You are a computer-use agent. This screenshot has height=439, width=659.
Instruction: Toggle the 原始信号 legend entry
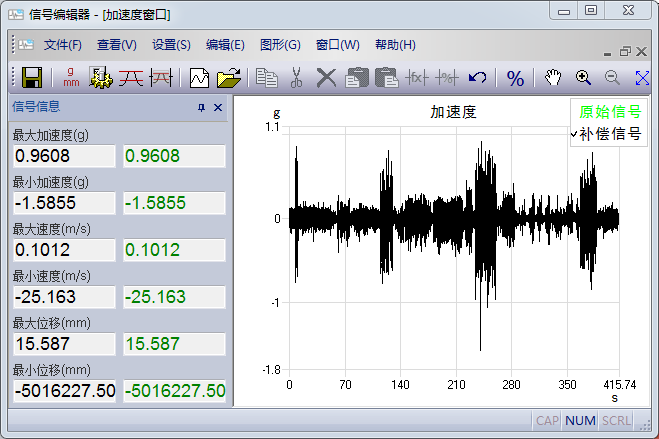610,112
